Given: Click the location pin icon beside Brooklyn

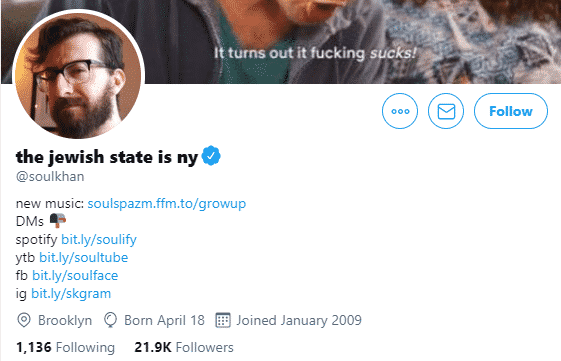Looking at the screenshot, I should [24, 320].
